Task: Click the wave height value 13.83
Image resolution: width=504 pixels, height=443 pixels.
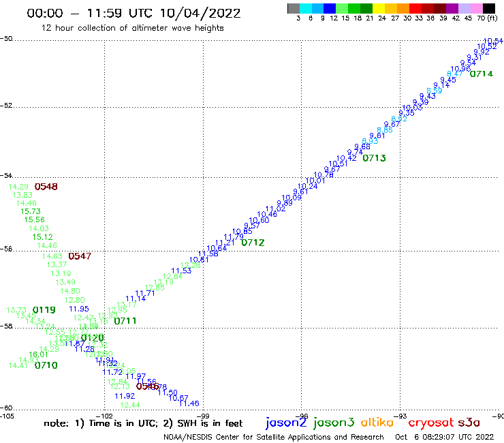Action: [x=22, y=195]
